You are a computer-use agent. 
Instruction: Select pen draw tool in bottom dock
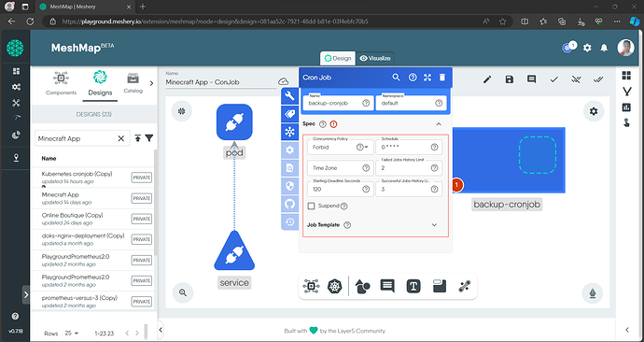click(x=465, y=286)
